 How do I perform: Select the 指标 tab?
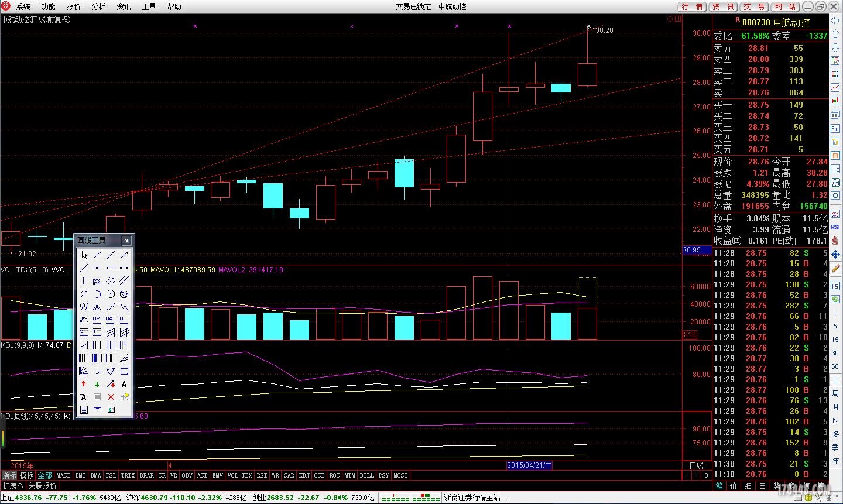[9, 475]
